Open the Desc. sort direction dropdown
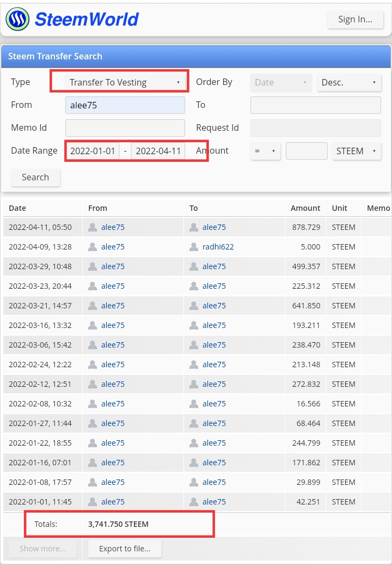 click(349, 82)
